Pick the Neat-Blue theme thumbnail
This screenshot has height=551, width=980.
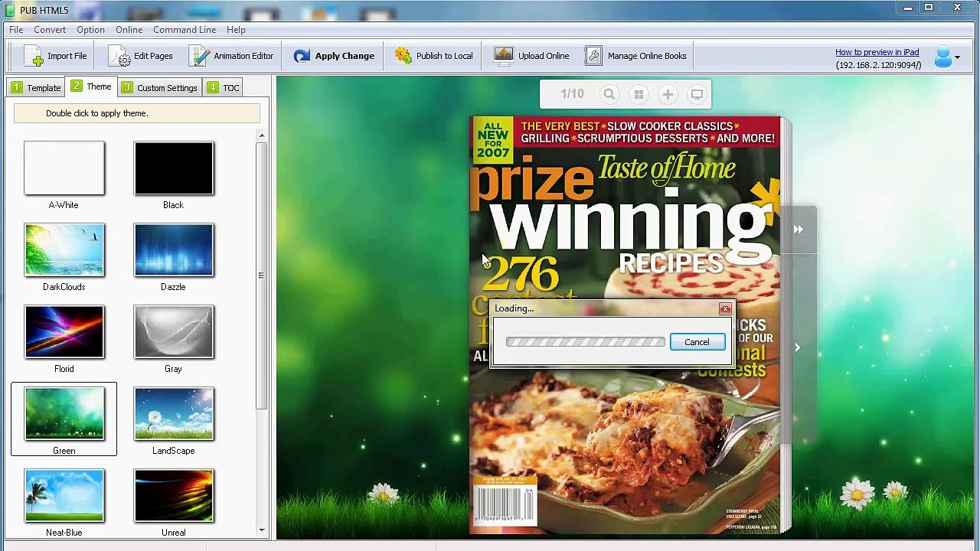[x=64, y=496]
